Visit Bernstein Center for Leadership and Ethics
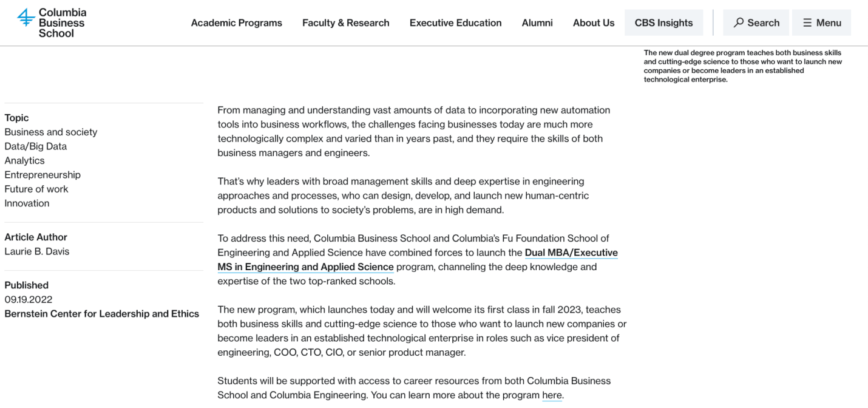 pos(102,314)
